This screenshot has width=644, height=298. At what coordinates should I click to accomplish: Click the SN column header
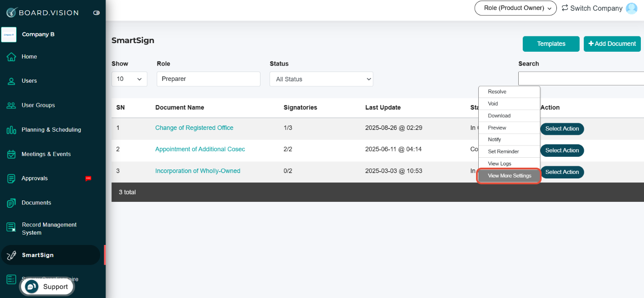click(120, 107)
